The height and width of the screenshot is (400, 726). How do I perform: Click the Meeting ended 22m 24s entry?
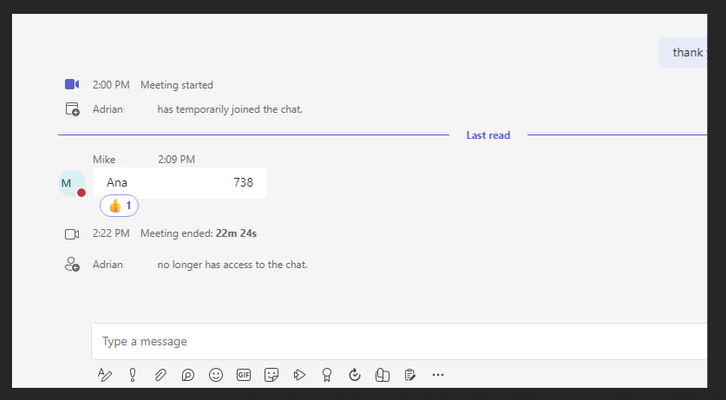[x=198, y=233]
